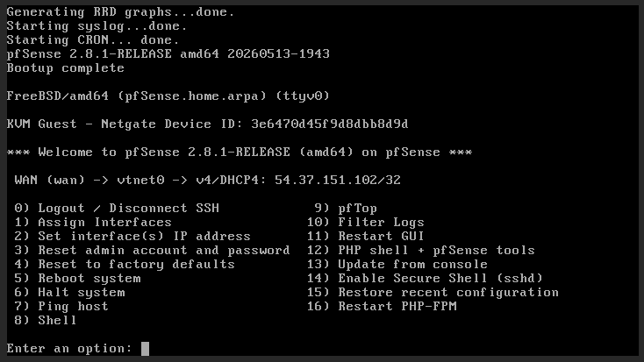Click Enable Secure Shell (sshd) entry
The height and width of the screenshot is (362, 644).
tap(425, 278)
